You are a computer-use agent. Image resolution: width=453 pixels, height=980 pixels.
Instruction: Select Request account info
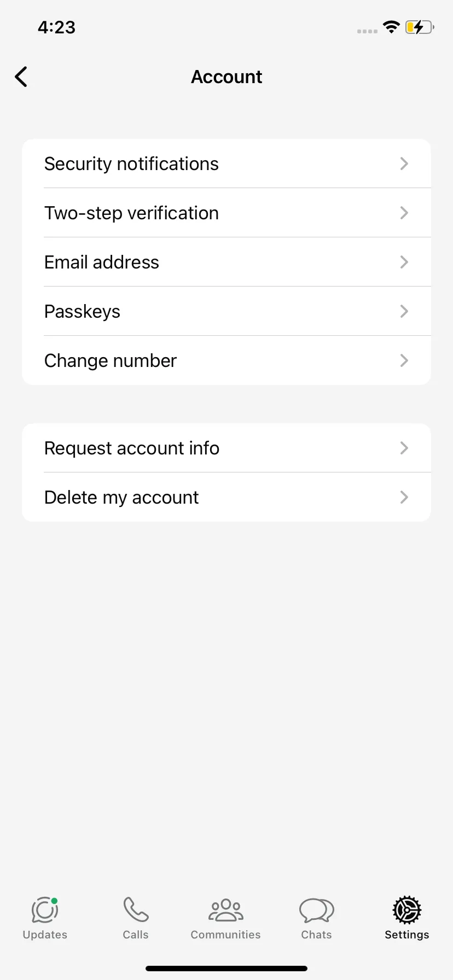tap(226, 448)
